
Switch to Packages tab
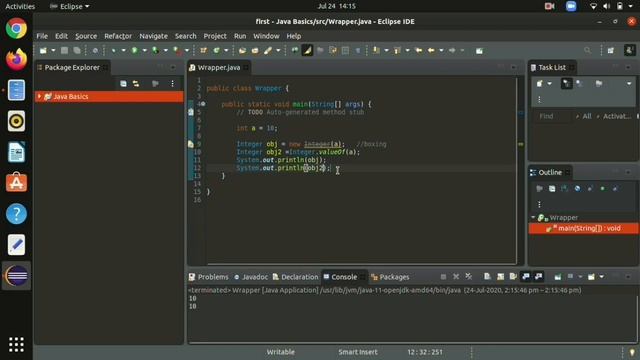tap(390, 277)
